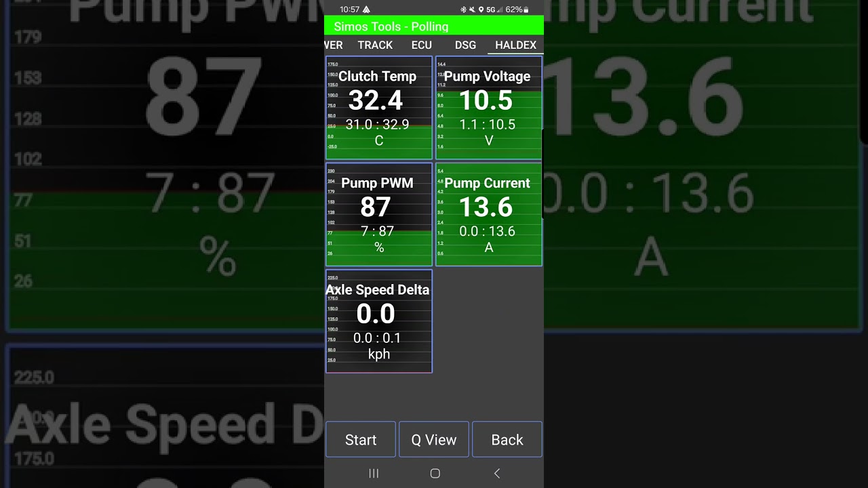Tap the Pump PWM value 87

pos(376,207)
